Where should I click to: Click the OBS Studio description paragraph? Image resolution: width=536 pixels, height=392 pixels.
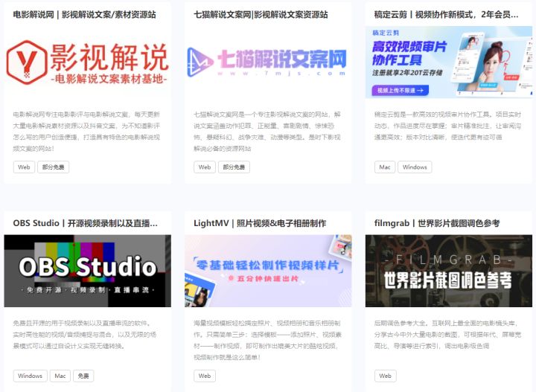85,334
